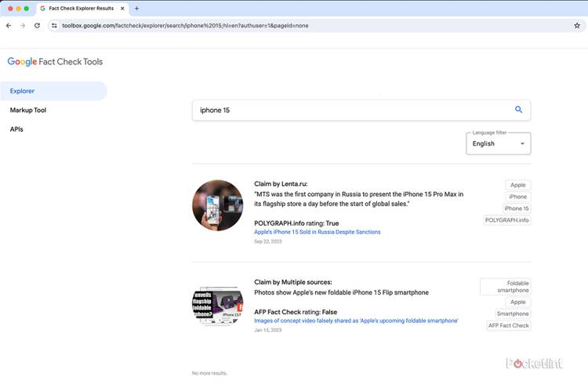This screenshot has width=588, height=392.
Task: Click into the 'iphone 15' search field
Action: coord(349,111)
